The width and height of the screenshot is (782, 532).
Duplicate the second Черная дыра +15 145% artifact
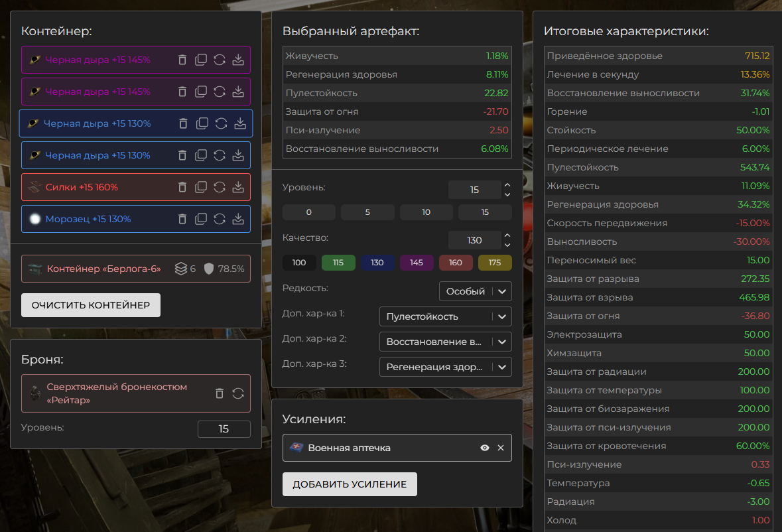point(201,92)
